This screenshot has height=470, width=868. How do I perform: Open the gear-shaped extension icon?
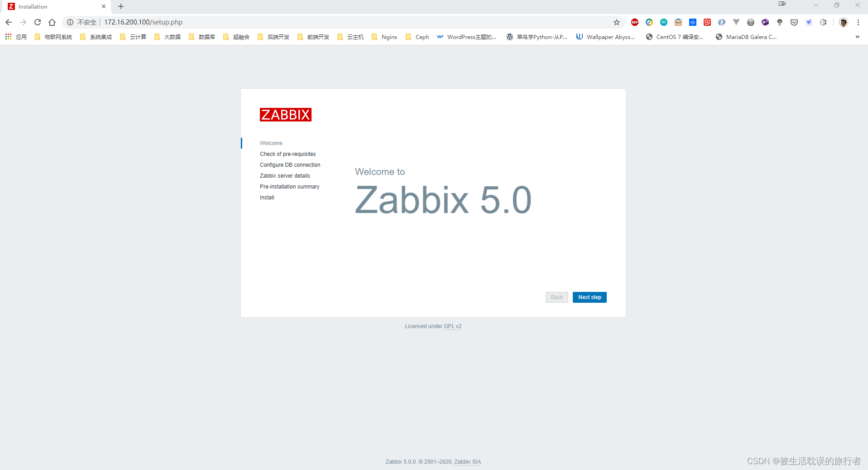(x=751, y=22)
